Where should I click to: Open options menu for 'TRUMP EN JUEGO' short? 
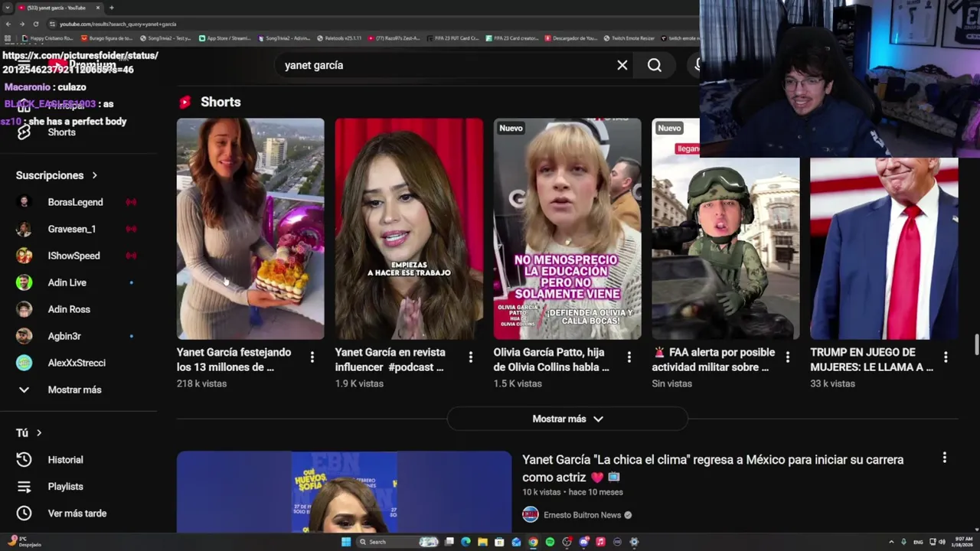pyautogui.click(x=946, y=357)
